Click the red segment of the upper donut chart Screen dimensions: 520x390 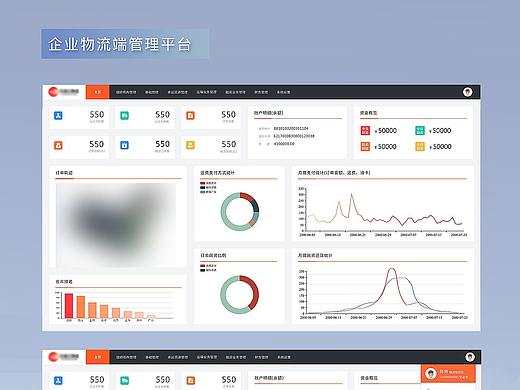pos(247,196)
